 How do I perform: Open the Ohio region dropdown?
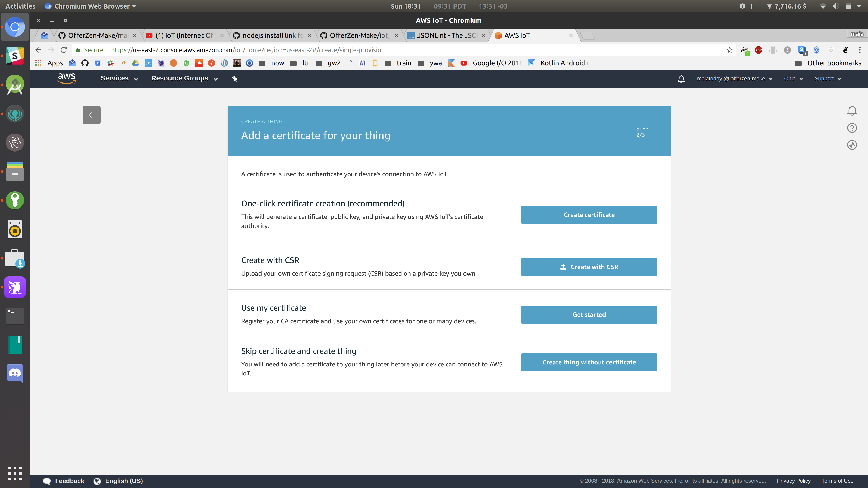point(793,79)
